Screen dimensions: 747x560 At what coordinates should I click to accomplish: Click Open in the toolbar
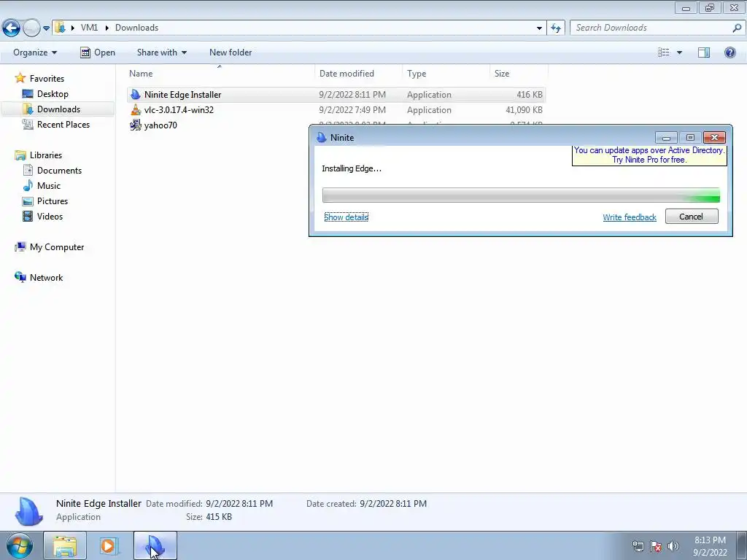coord(98,52)
